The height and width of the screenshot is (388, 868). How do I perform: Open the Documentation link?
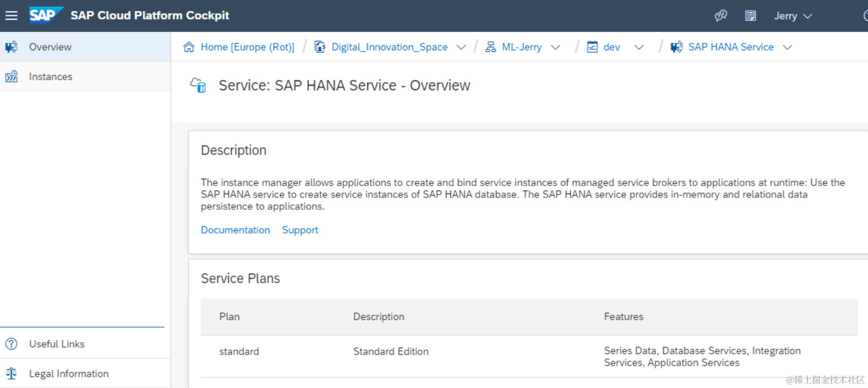pos(235,230)
